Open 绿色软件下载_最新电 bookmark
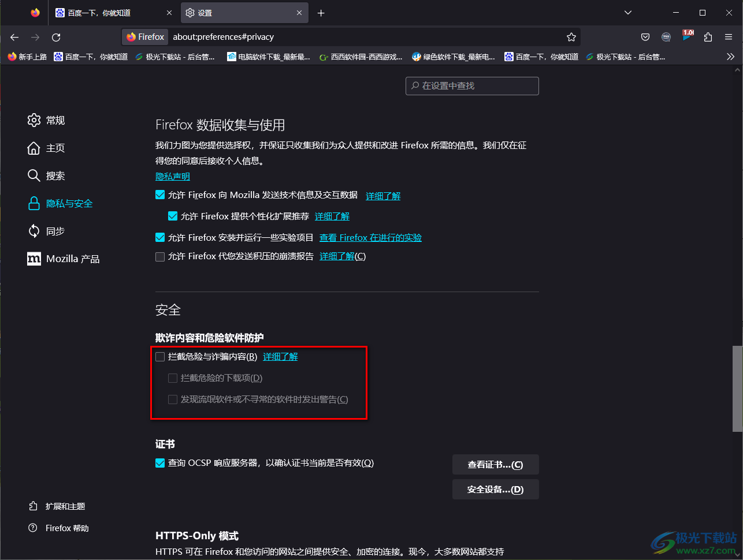Viewport: 743px width, 560px height. 454,57
